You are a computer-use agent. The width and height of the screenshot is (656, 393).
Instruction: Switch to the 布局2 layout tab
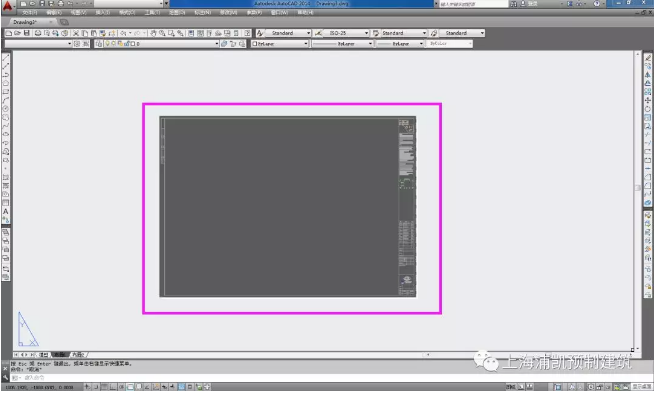point(78,355)
